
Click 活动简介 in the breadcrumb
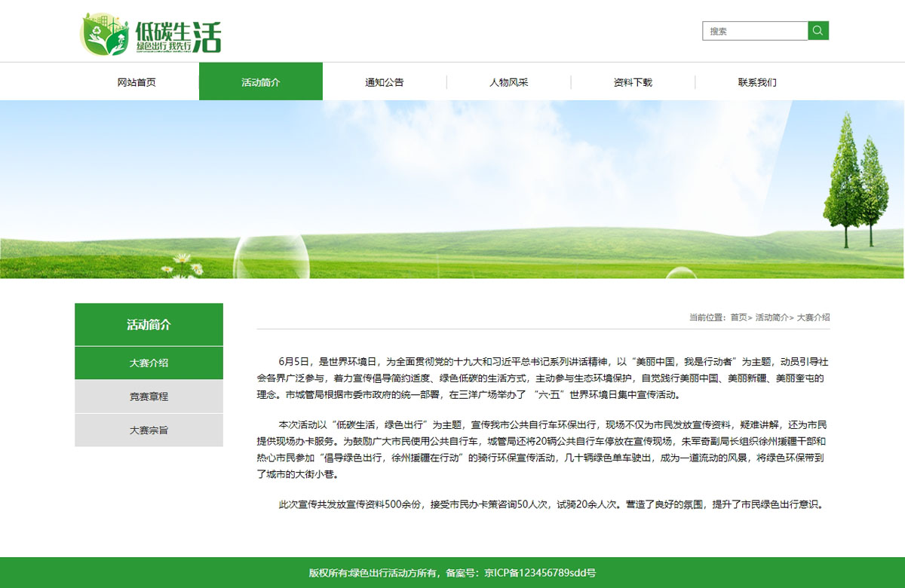(772, 317)
